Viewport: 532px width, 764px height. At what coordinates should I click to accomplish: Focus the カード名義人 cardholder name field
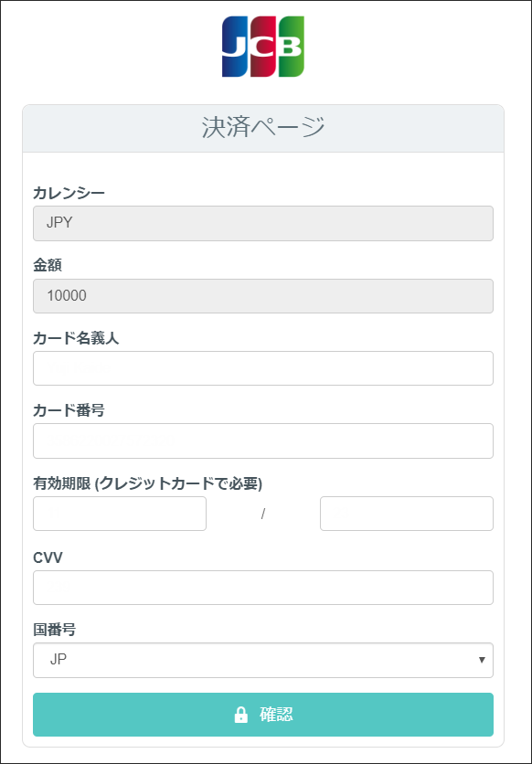(x=263, y=368)
